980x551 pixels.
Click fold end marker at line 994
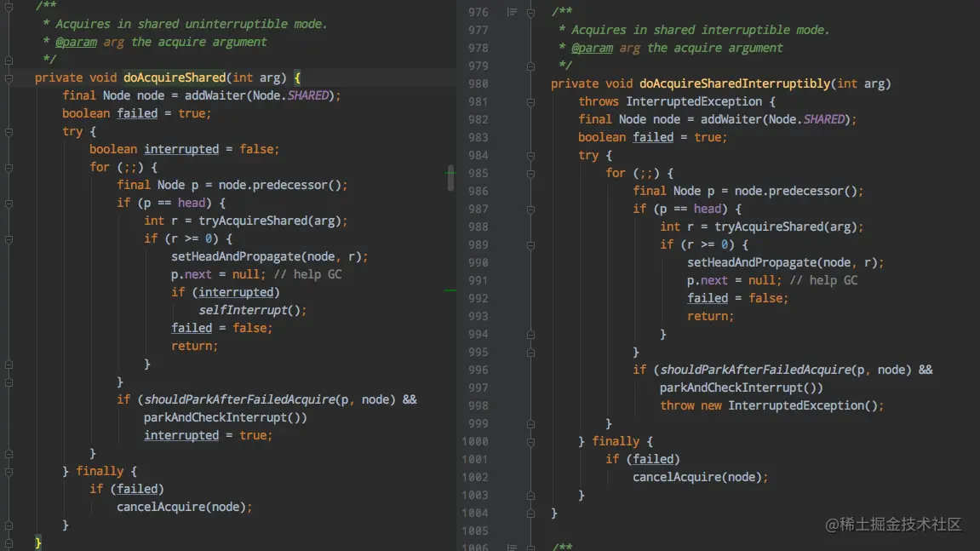[x=530, y=335]
